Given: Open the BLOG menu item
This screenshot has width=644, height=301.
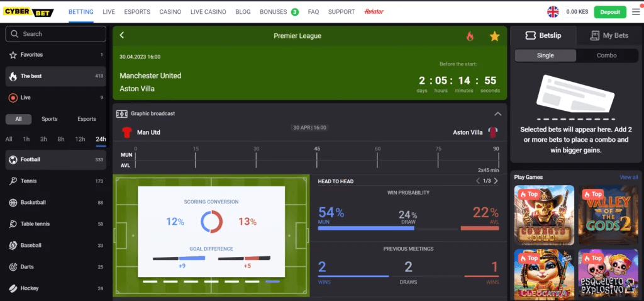Looking at the screenshot, I should pyautogui.click(x=243, y=12).
